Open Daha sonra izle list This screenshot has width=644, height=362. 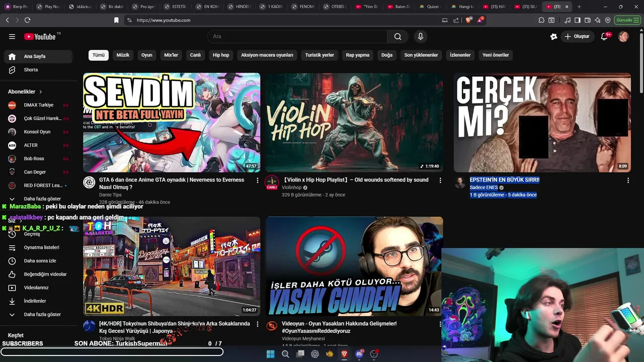(38, 261)
